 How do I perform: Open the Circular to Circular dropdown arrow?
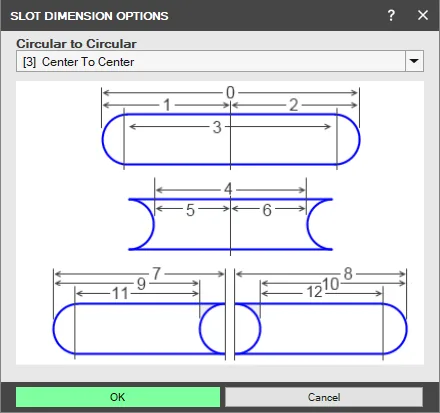click(414, 61)
